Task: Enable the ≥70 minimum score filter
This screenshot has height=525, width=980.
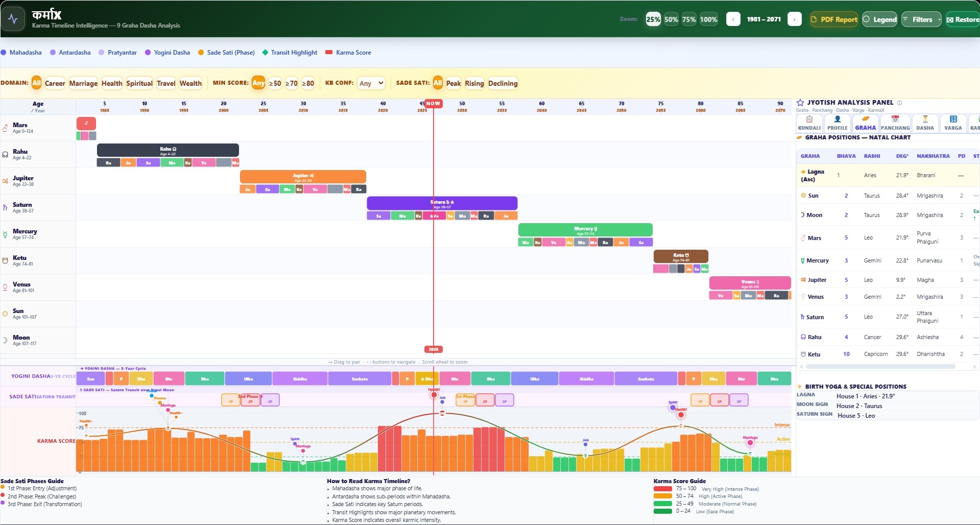Action: [x=291, y=83]
